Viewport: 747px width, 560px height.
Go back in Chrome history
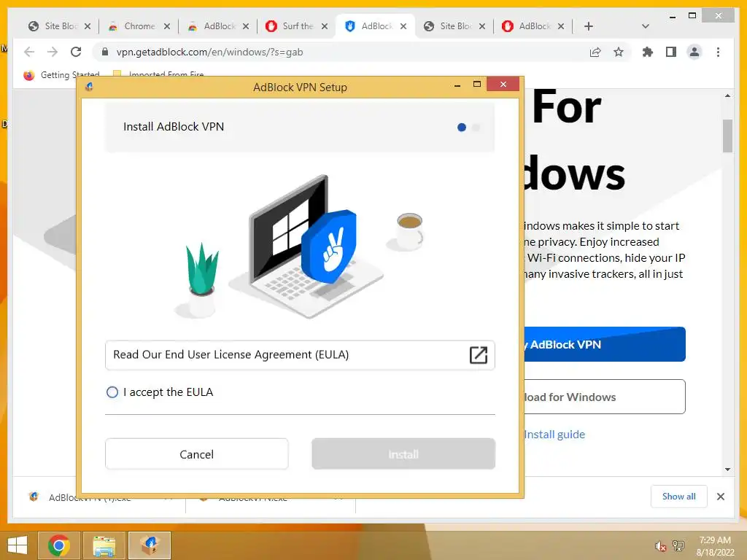click(x=29, y=52)
